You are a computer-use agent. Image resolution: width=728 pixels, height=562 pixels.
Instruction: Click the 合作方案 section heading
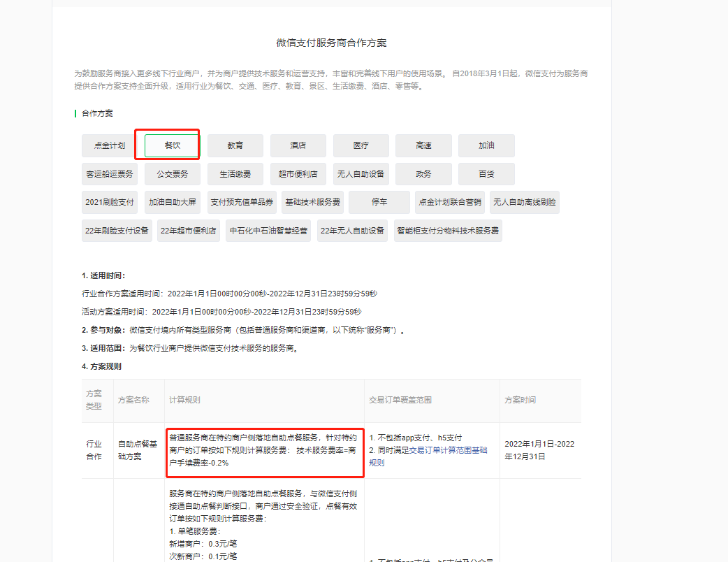pyautogui.click(x=97, y=113)
